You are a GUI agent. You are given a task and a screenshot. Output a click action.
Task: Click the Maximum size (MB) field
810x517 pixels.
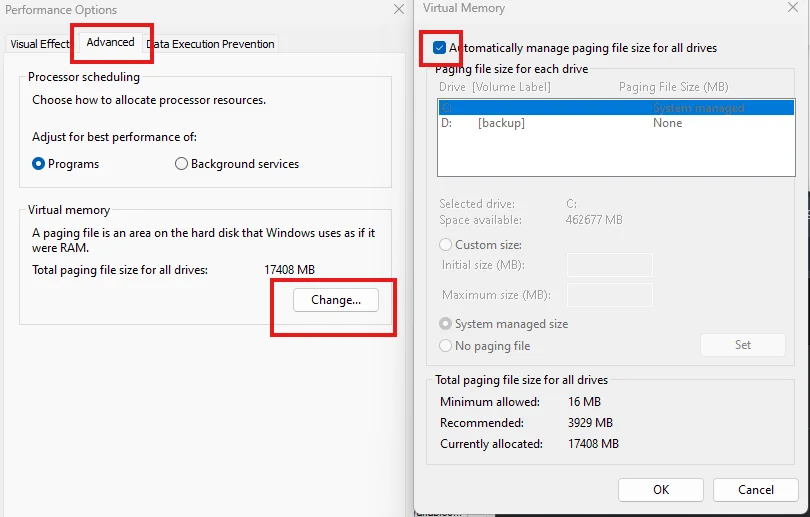(x=610, y=295)
